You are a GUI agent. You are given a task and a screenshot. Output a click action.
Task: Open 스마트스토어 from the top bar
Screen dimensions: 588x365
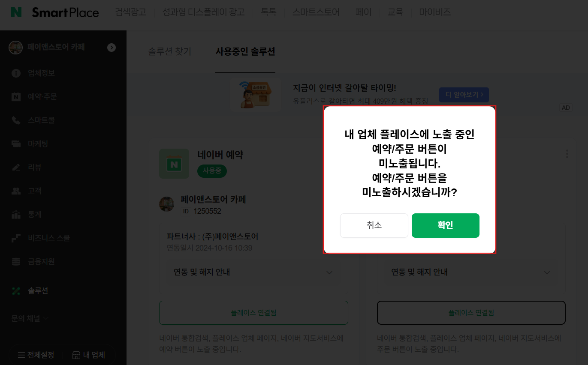pos(316,12)
